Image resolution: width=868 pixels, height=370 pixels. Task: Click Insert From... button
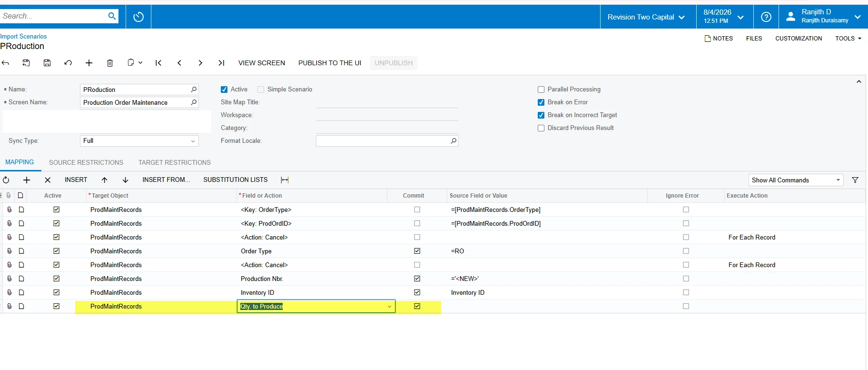coord(166,180)
